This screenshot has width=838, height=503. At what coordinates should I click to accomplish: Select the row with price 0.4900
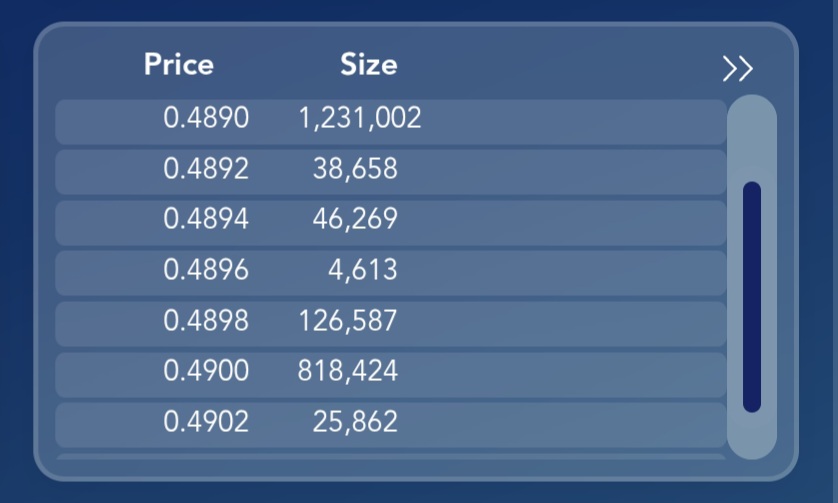[391, 375]
